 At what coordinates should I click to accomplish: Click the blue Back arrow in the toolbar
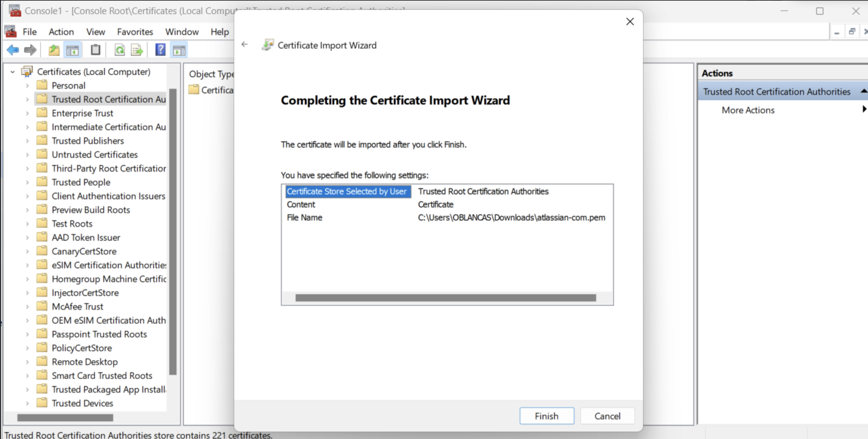(13, 50)
